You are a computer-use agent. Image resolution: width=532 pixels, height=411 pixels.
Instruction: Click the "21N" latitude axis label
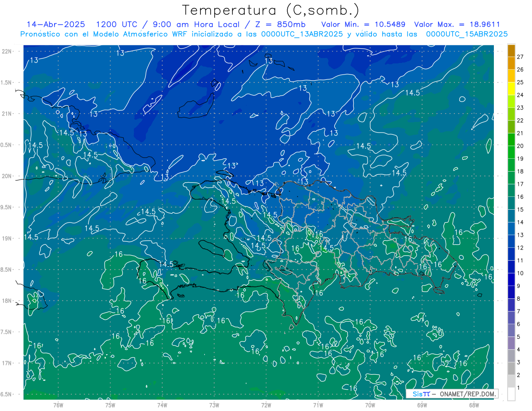tap(7, 114)
